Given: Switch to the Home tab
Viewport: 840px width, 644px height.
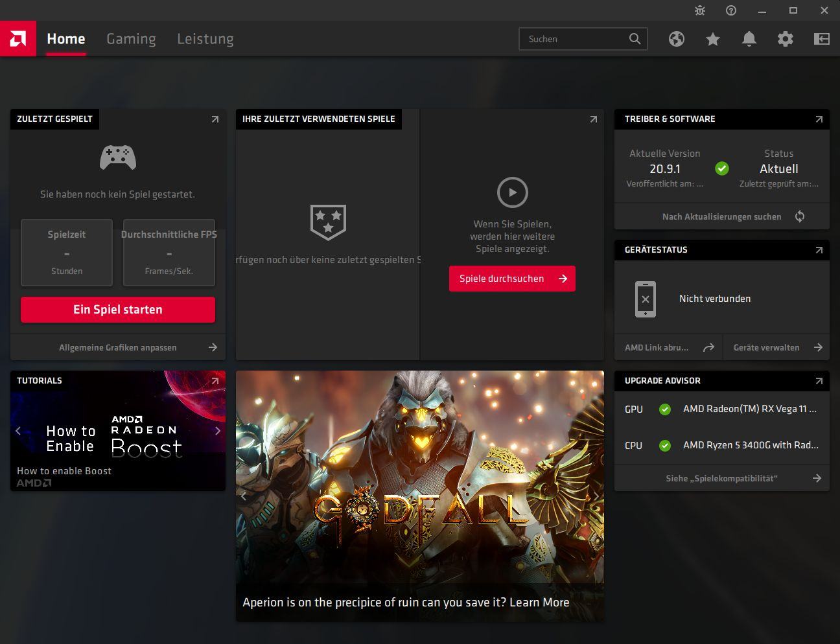Looking at the screenshot, I should 66,39.
